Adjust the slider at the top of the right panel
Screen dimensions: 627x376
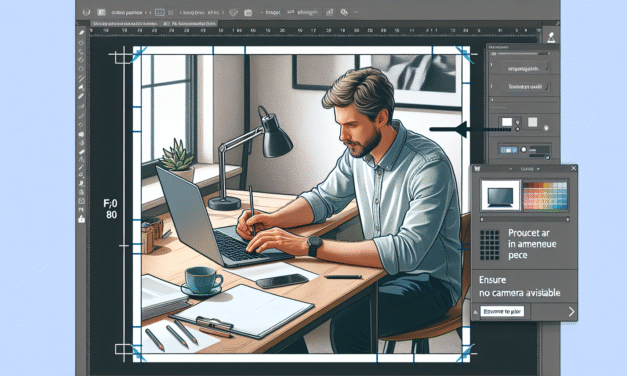click(x=523, y=54)
